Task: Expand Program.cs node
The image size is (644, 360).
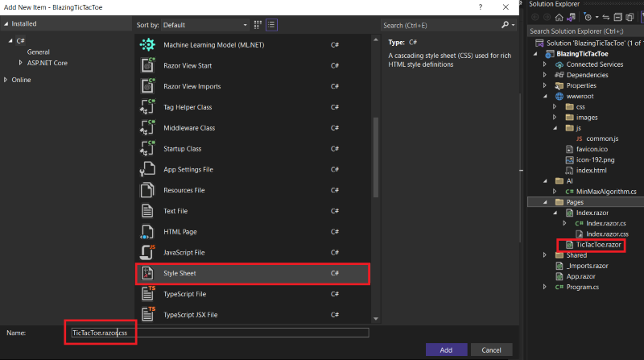Action: tap(545, 287)
